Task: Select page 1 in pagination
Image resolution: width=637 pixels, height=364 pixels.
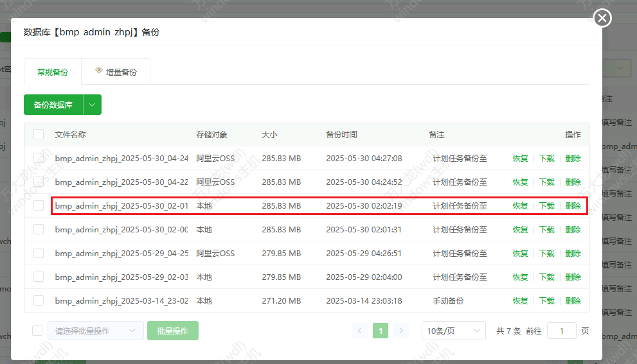Action: (x=381, y=331)
